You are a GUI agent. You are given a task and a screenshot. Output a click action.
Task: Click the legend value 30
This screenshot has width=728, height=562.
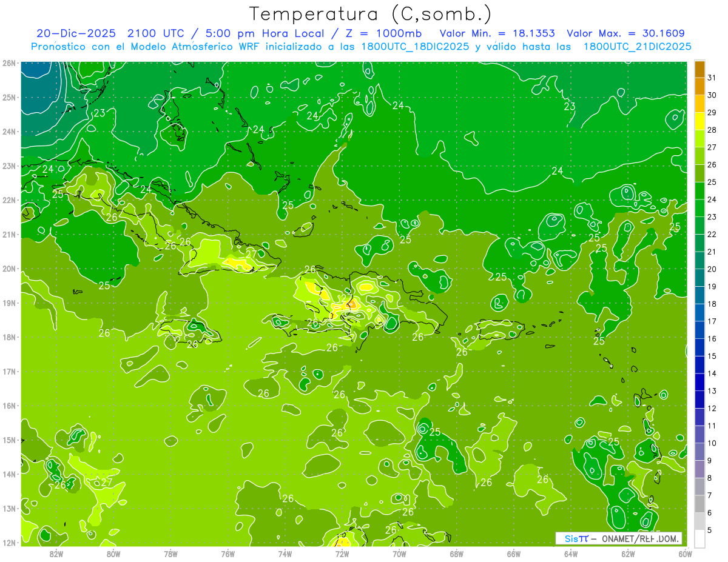tap(712, 95)
